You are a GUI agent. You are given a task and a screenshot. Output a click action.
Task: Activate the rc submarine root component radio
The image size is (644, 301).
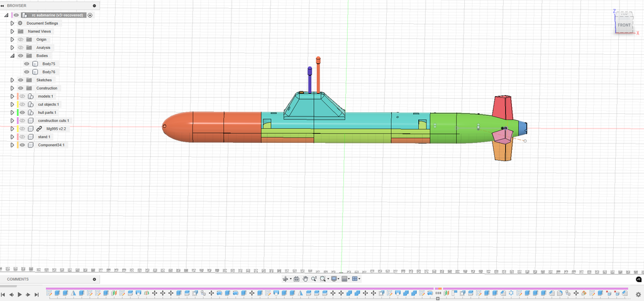tap(91, 15)
